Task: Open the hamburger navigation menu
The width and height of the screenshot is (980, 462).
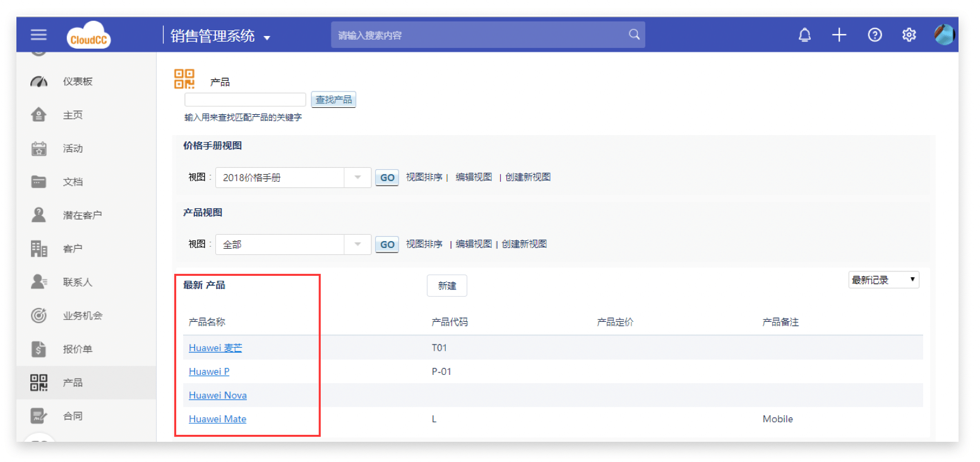Action: point(39,35)
